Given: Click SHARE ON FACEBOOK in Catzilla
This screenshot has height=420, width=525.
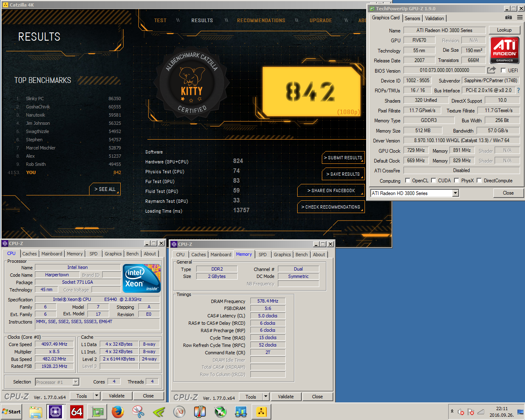Looking at the screenshot, I should 331,190.
